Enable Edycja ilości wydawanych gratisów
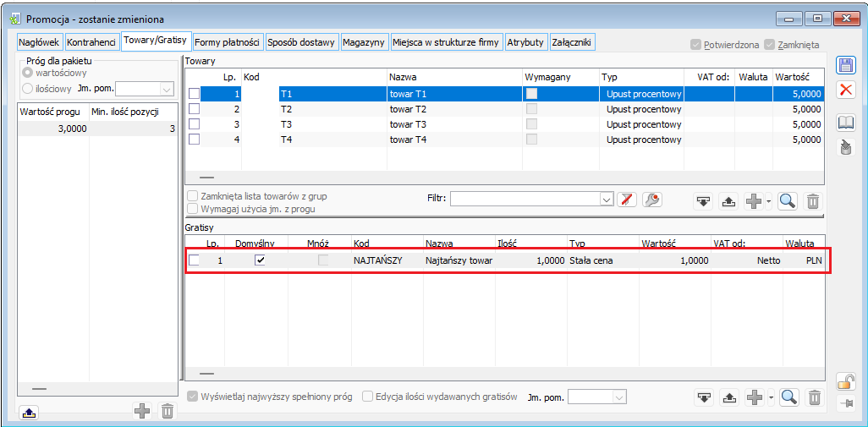 [x=368, y=397]
